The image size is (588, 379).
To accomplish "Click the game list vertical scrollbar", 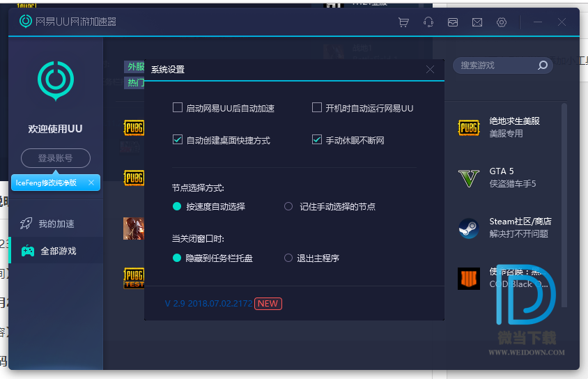I will point(564,206).
